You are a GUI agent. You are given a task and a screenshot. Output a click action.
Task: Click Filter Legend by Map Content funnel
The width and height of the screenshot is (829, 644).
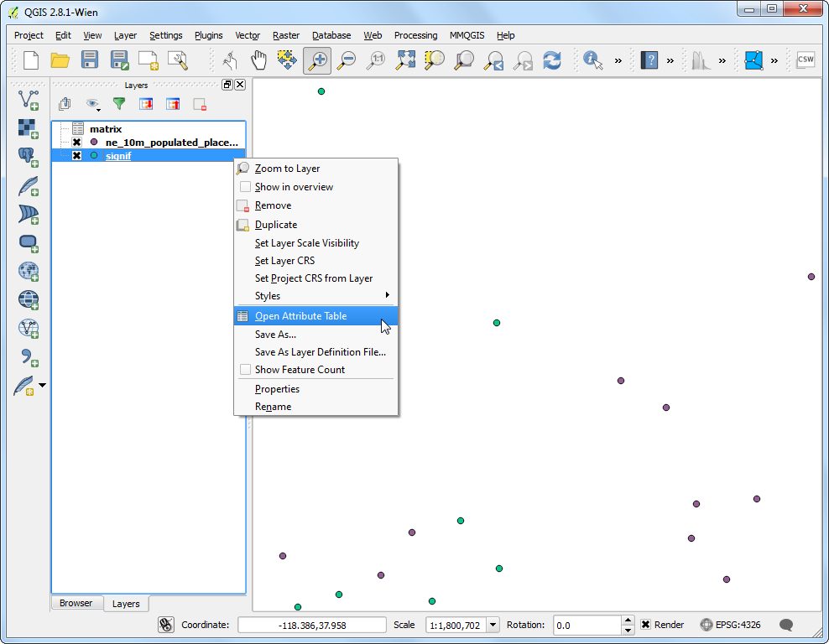pos(119,103)
